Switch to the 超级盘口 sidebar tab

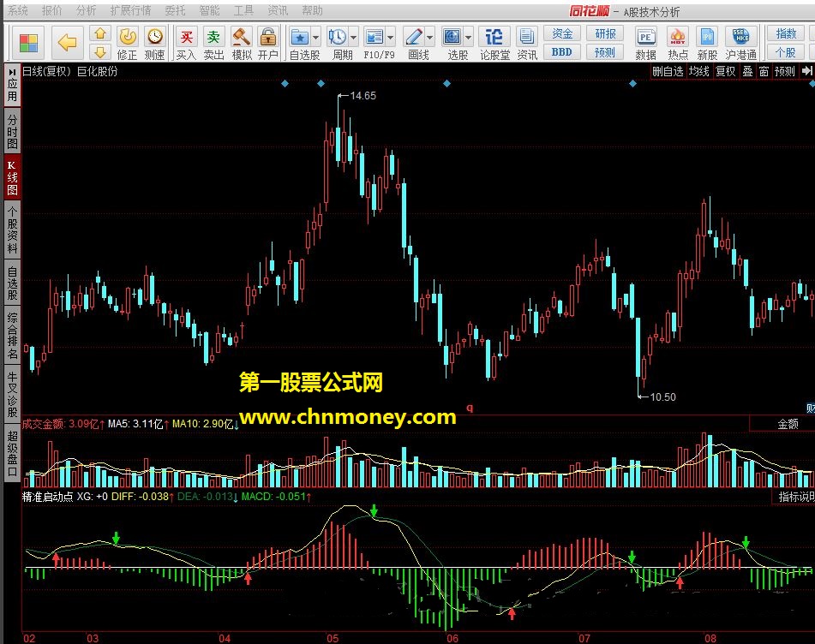pyautogui.click(x=12, y=453)
